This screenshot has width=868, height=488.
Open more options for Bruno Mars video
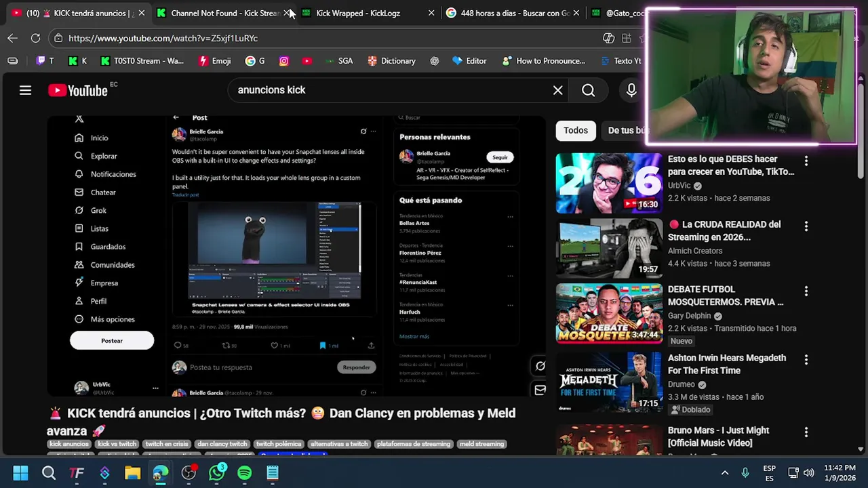[x=806, y=432]
